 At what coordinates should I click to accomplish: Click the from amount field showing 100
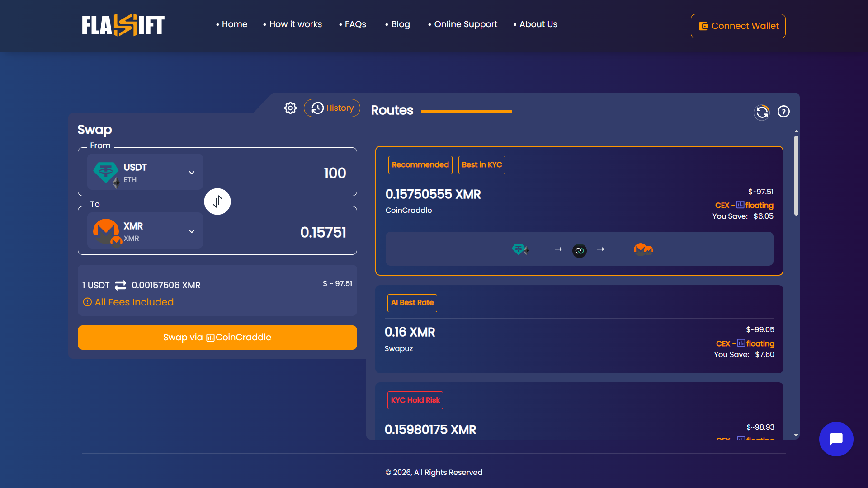335,173
